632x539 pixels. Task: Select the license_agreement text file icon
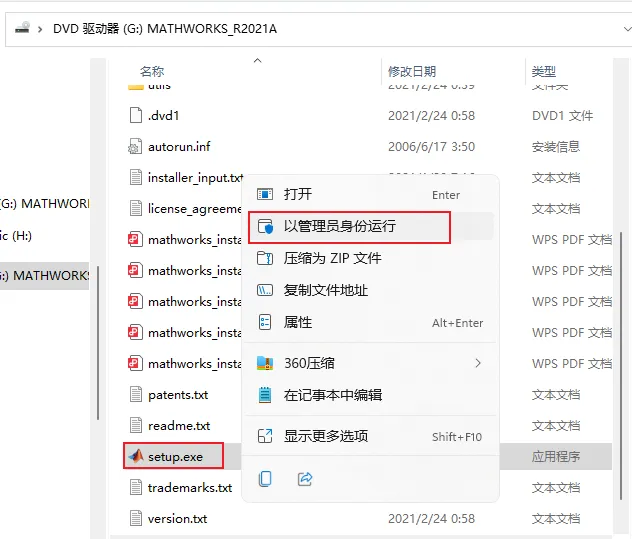pyautogui.click(x=136, y=208)
